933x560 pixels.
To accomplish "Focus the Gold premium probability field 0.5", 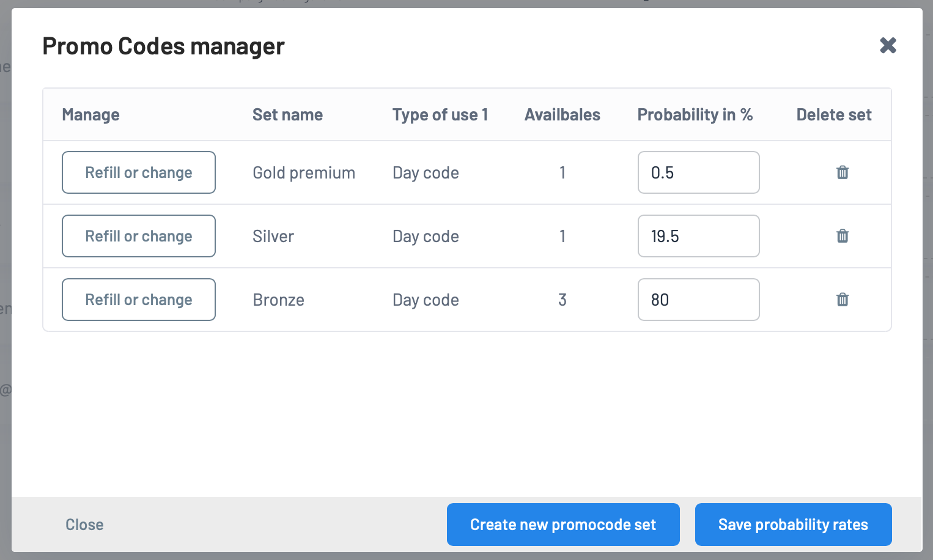I will [x=698, y=172].
